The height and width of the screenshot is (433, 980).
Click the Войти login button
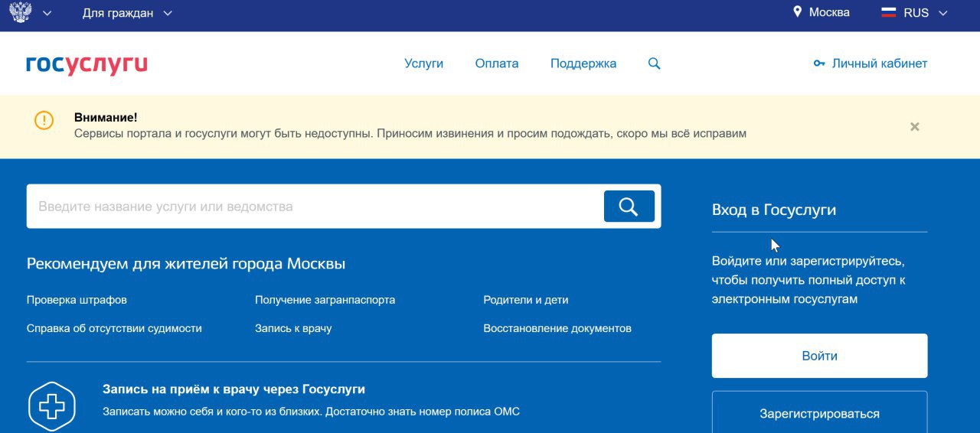pyautogui.click(x=819, y=356)
